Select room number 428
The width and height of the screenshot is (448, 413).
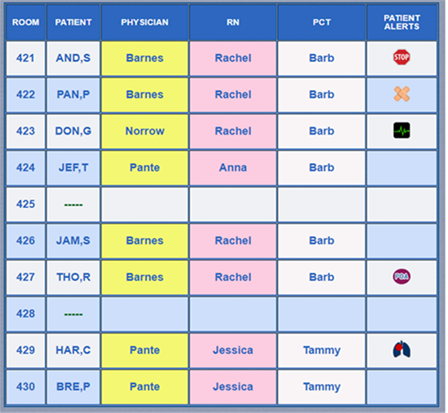tap(26, 314)
